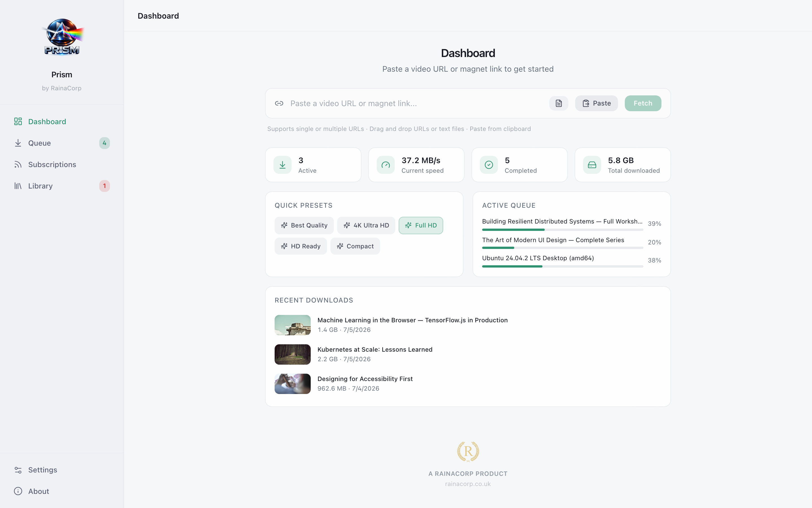Open the Machine Learning in the Browser thumbnail
Screen dimensions: 812x508
[x=293, y=325]
